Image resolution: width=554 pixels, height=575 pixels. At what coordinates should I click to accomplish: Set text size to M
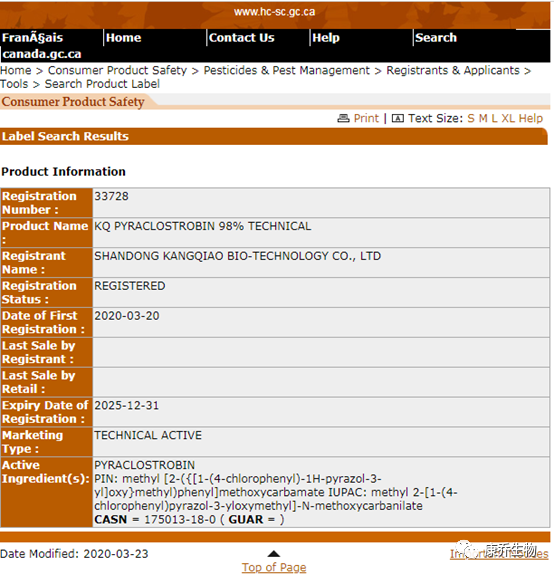(x=483, y=118)
